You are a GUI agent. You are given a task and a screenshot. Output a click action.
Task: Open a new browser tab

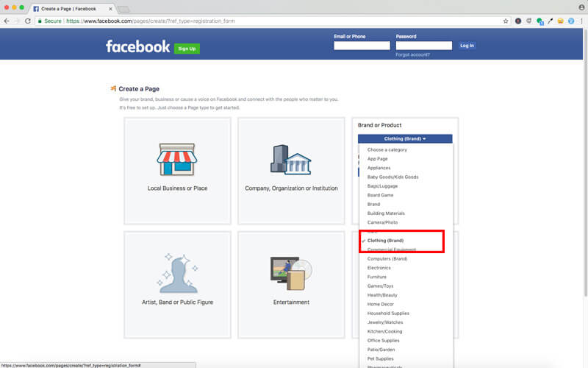pos(123,9)
